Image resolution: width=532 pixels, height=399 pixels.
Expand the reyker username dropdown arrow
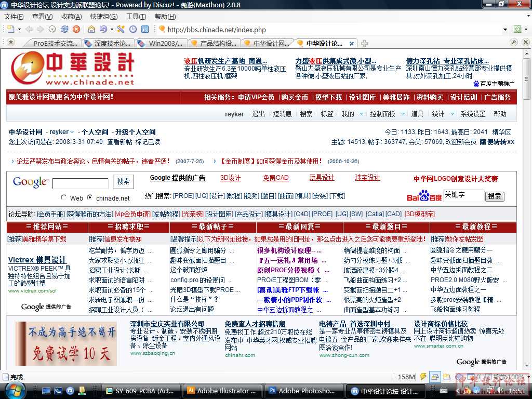click(x=72, y=132)
